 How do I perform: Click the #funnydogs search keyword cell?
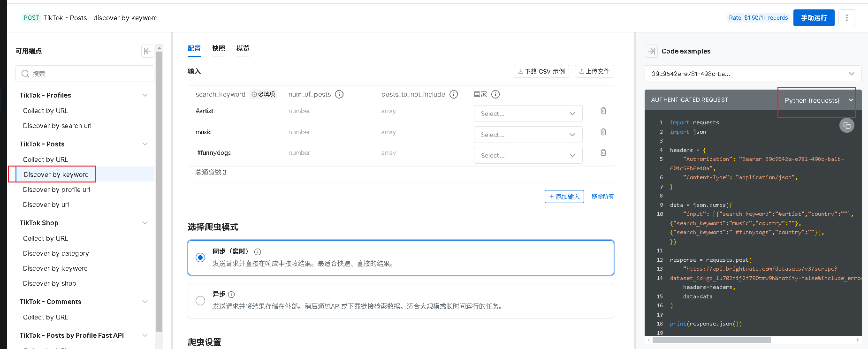214,152
